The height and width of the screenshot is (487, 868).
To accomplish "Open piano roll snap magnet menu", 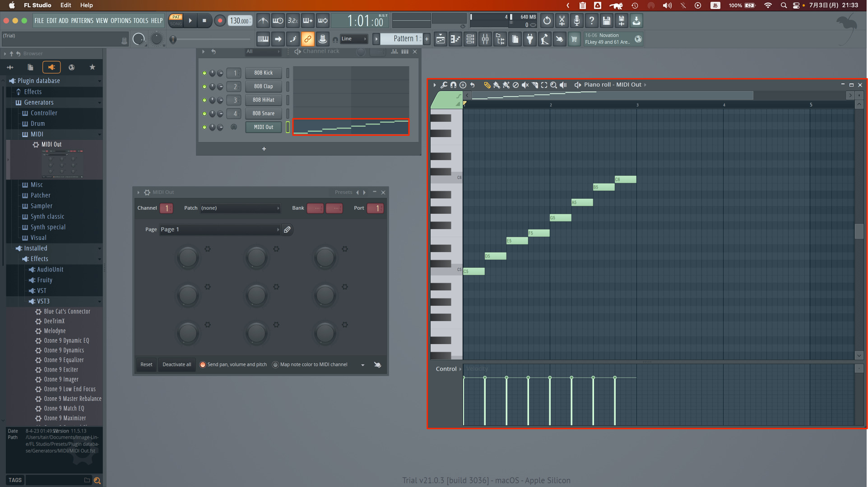I will point(453,85).
